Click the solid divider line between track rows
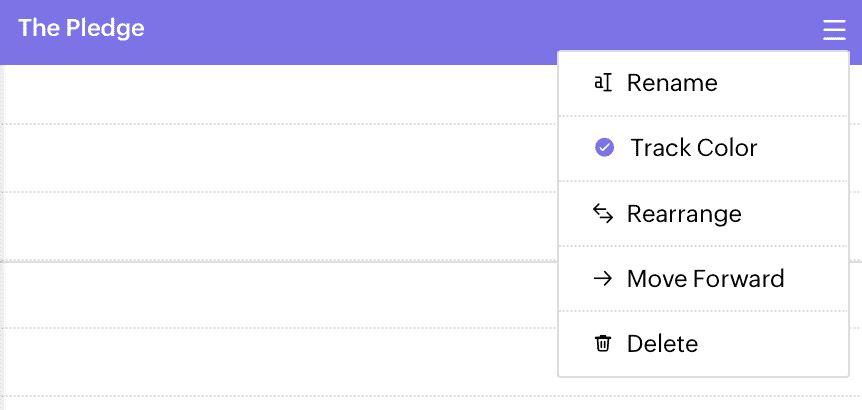Viewport: 862px width, 410px height. 279,262
